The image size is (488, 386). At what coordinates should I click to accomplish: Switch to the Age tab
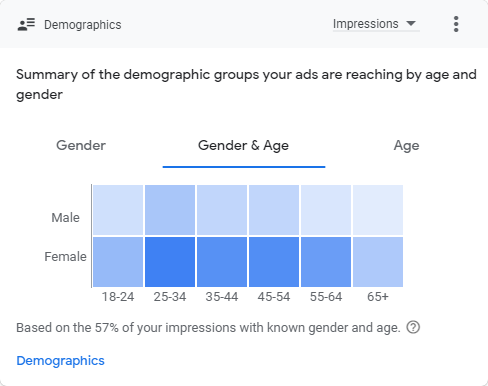[x=406, y=146]
